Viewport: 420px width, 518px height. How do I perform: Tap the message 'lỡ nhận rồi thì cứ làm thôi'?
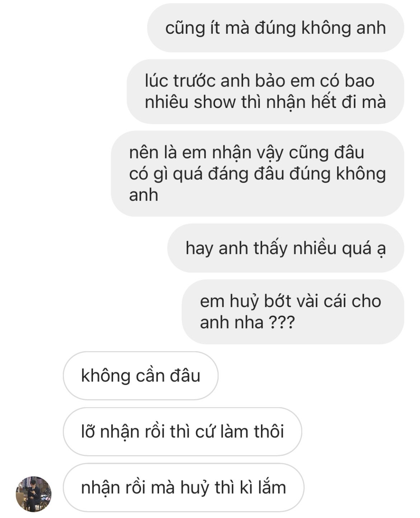pos(182,432)
